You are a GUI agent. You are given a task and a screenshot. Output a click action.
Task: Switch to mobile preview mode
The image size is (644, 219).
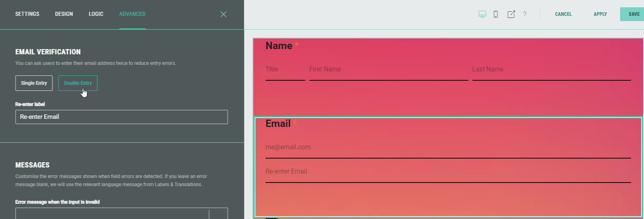tap(495, 14)
